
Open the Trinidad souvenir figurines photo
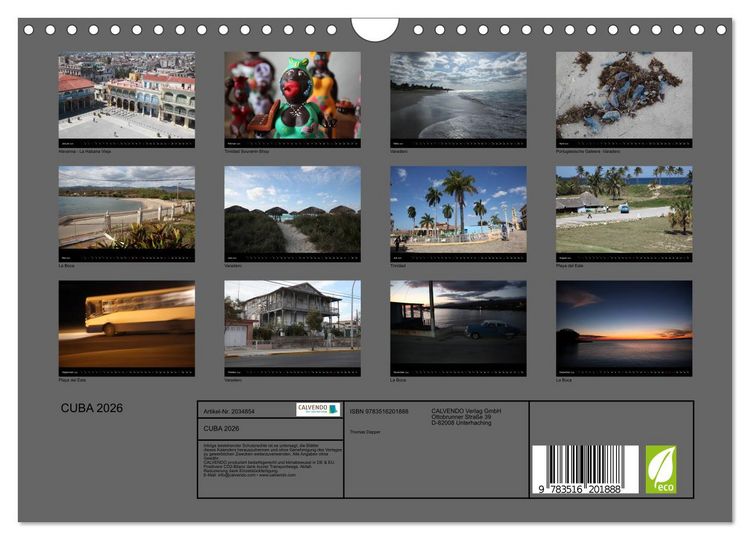pos(293,95)
